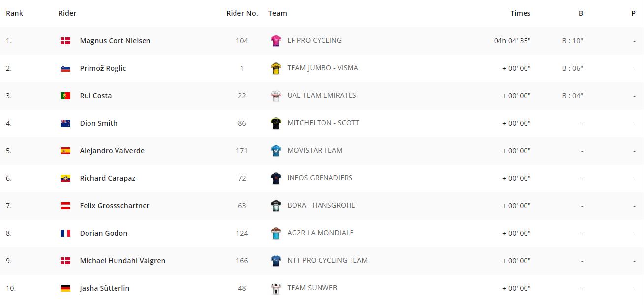The width and height of the screenshot is (644, 305).
Task: Open the NTT Pro Cycling Team link
Action: pyautogui.click(x=327, y=260)
